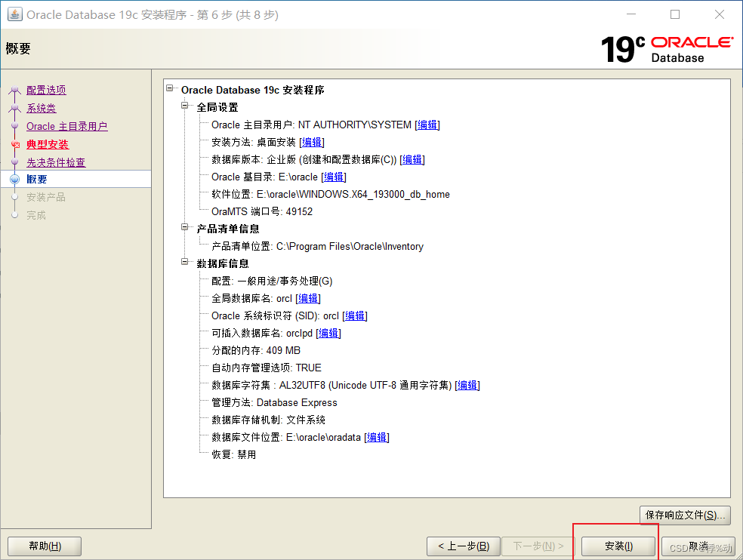Collapse the 数据库信息 tree section

pyautogui.click(x=185, y=262)
